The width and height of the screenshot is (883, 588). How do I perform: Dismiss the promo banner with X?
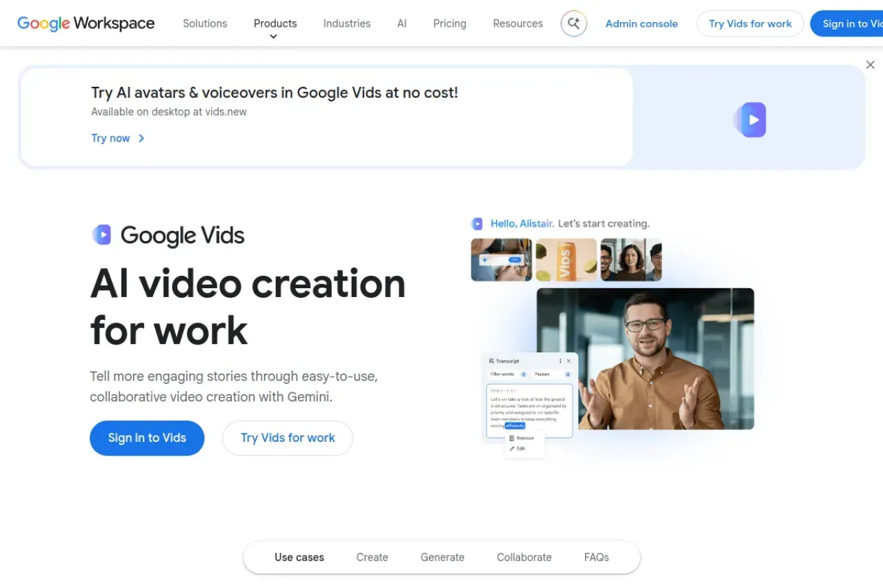pyautogui.click(x=871, y=65)
